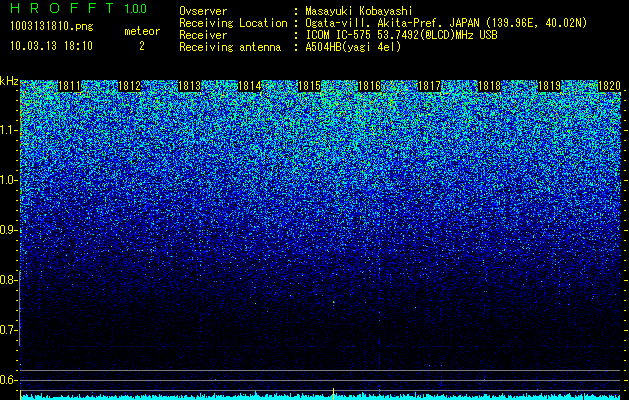Click the receiver value ICOM IC-575 53.7492 MHz
This screenshot has width=629, height=400.
pos(401,35)
